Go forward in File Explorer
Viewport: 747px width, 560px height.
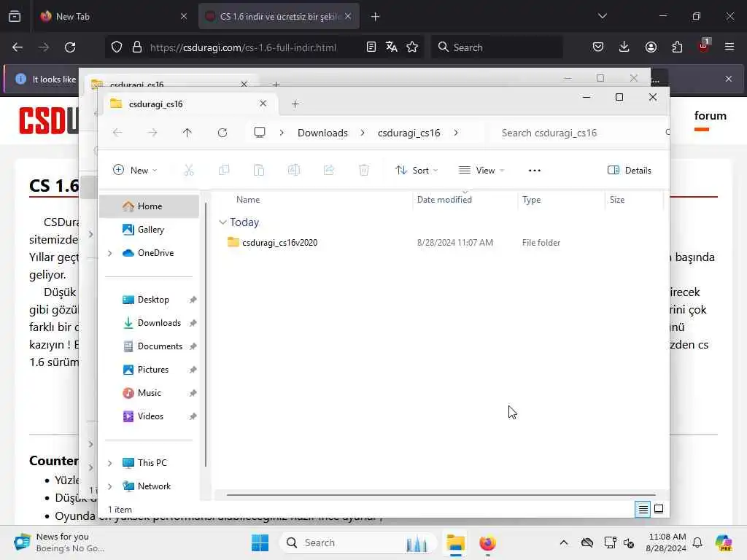tap(152, 133)
